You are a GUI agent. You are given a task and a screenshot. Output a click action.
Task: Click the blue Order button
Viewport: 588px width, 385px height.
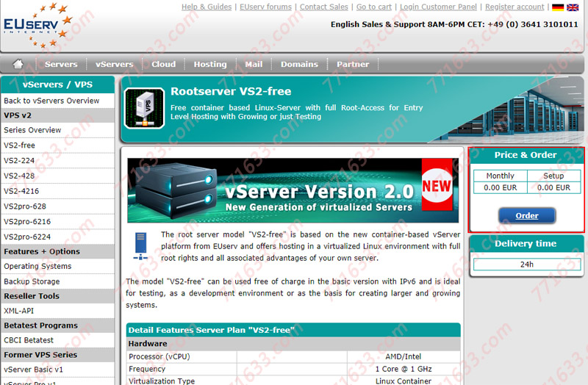527,215
